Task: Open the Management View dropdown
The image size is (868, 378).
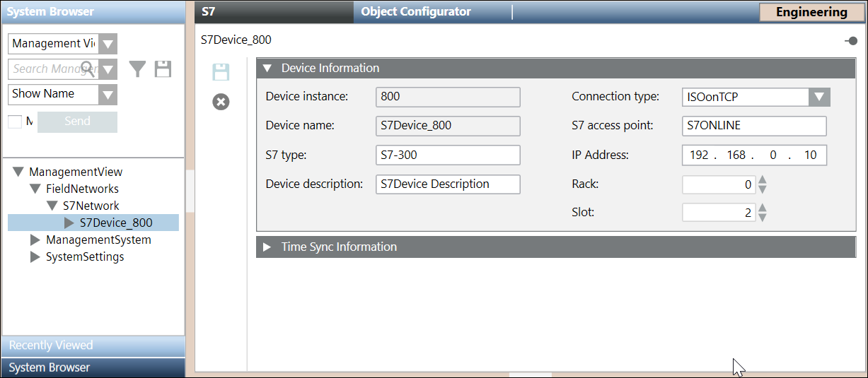Action: click(x=108, y=44)
